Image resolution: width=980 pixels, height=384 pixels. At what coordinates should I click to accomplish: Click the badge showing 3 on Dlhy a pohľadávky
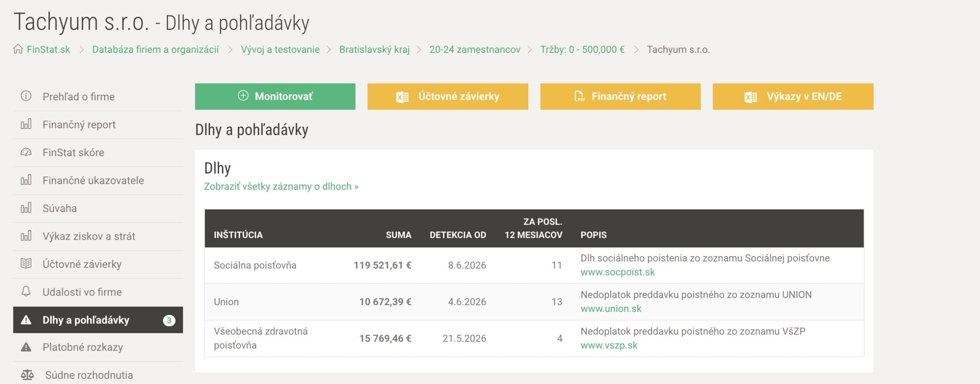(169, 320)
